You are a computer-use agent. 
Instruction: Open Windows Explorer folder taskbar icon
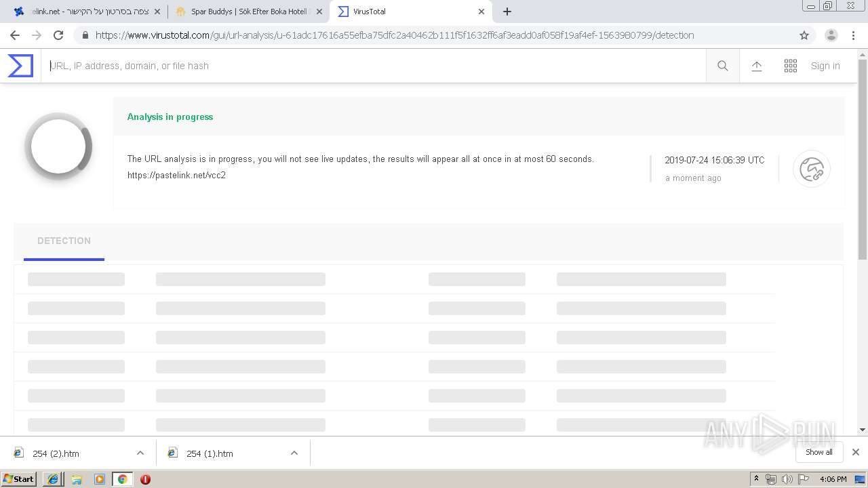click(x=77, y=479)
